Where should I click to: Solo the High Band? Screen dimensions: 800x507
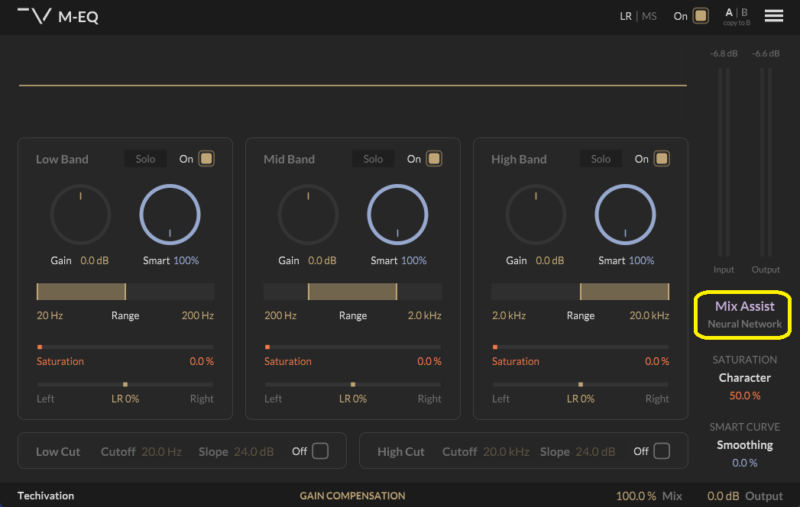coord(601,159)
